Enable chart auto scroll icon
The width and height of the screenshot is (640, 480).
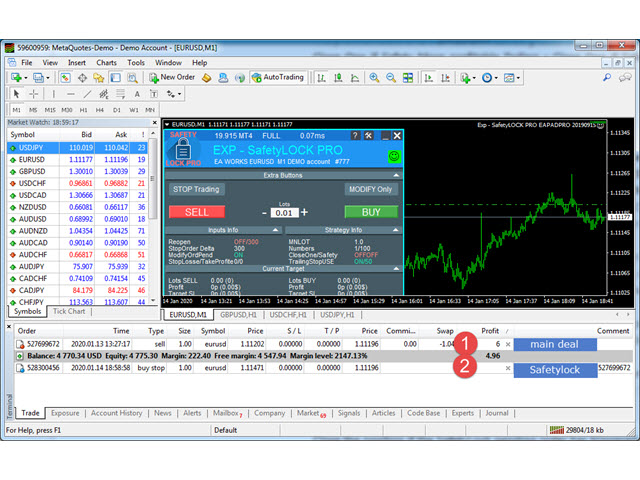click(x=429, y=78)
